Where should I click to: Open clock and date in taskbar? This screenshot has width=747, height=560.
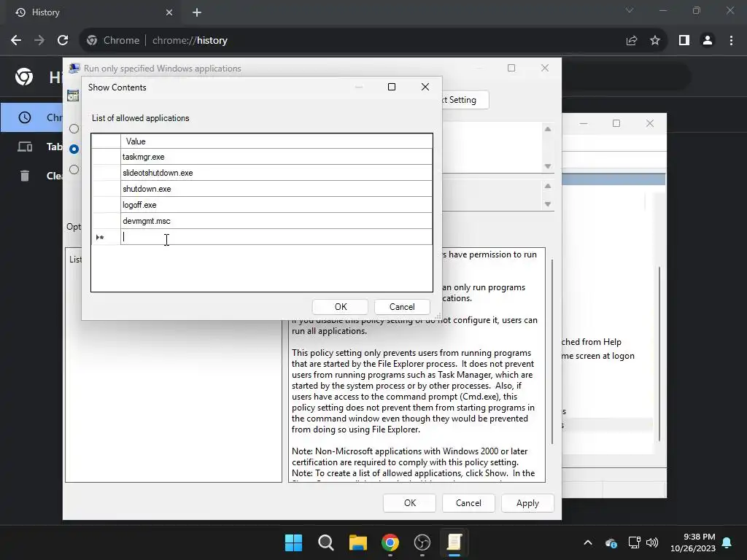[693, 542]
